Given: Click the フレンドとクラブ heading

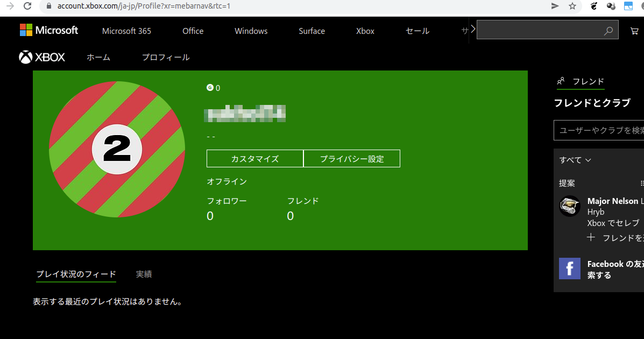Looking at the screenshot, I should [x=592, y=103].
